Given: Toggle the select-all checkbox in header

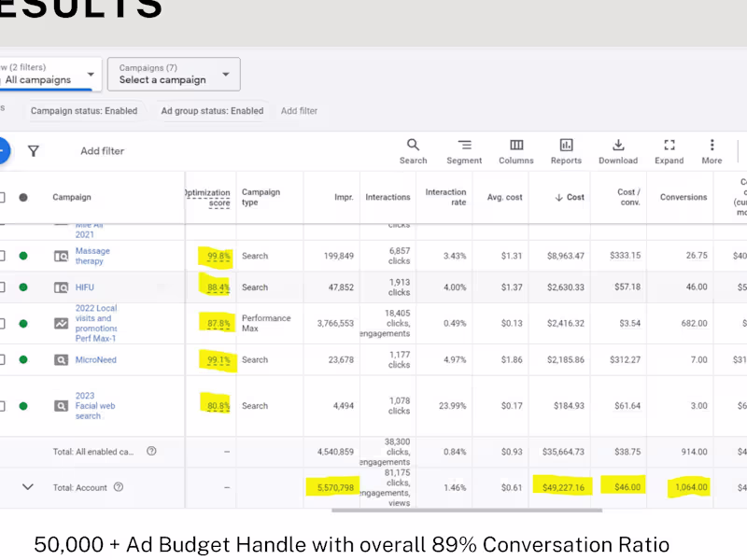Looking at the screenshot, I should point(2,197).
